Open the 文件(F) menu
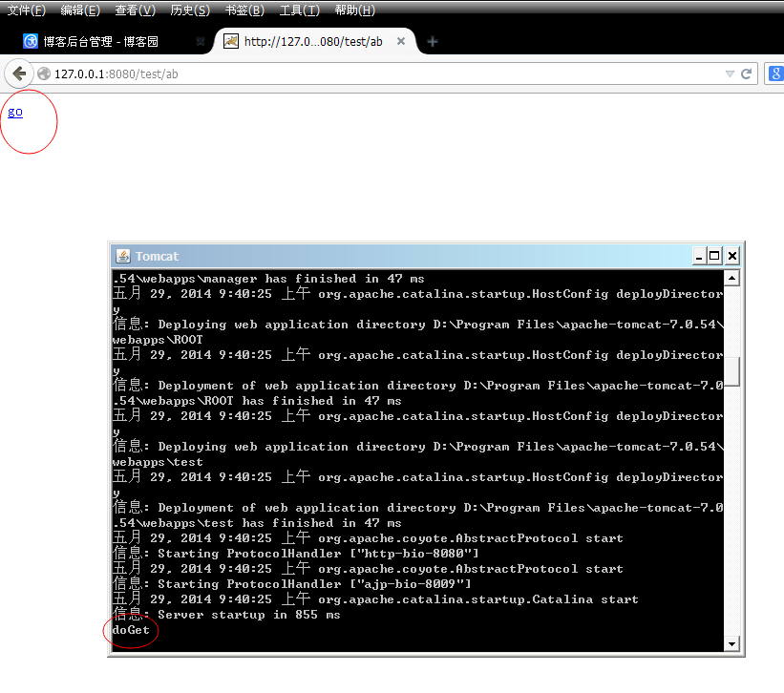784x693 pixels. [x=27, y=10]
